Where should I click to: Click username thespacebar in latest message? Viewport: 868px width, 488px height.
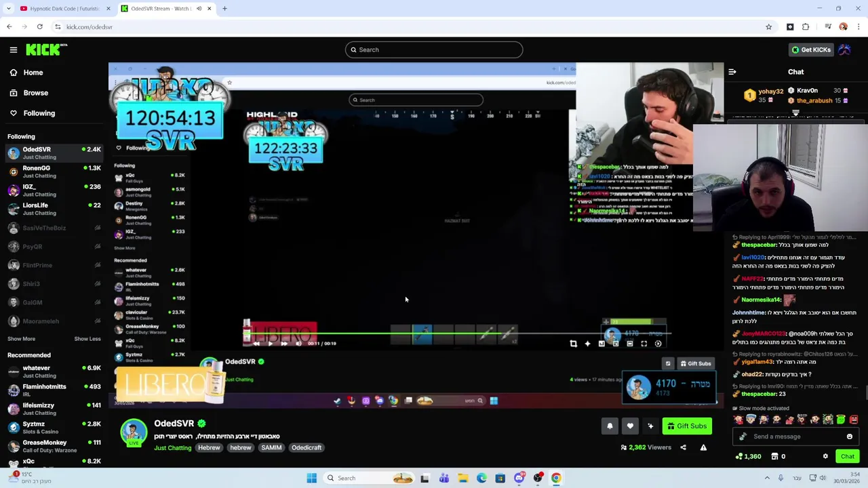tap(759, 394)
